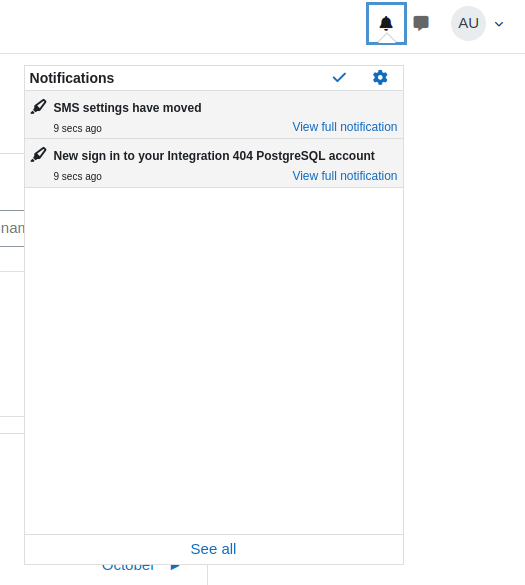This screenshot has width=525, height=585.
Task: Click the SMS settings notification marker icon
Action: (x=38, y=107)
